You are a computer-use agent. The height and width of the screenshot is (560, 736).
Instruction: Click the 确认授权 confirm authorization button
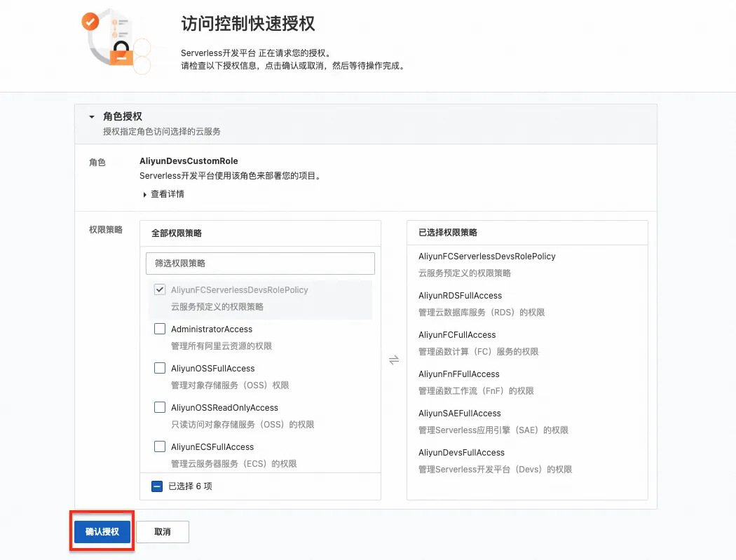(102, 531)
